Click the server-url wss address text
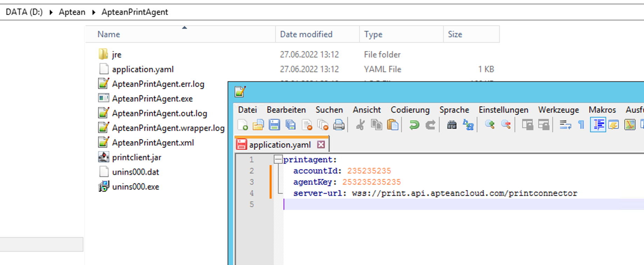 [464, 193]
